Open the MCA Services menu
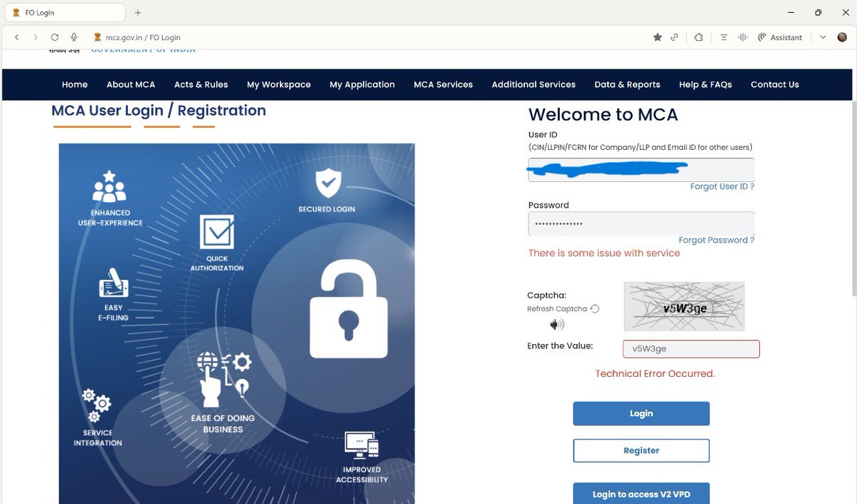This screenshot has height=504, width=857. click(443, 84)
